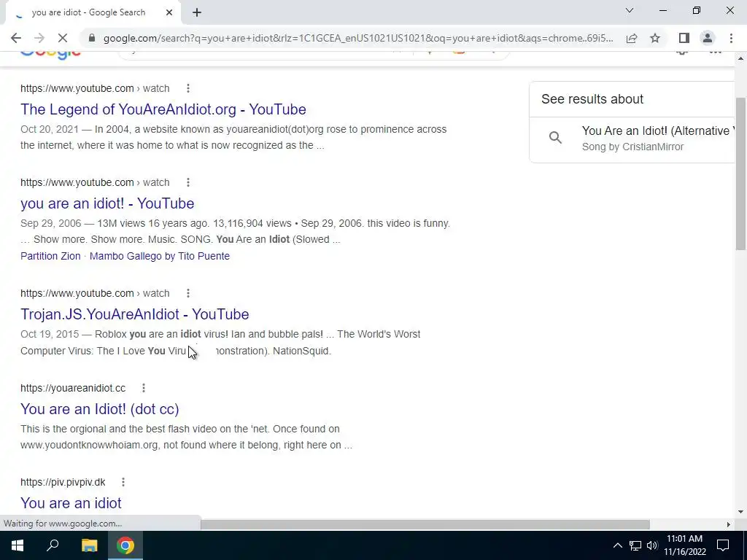
Task: Open Chrome's three-dot menu
Action: click(x=731, y=38)
